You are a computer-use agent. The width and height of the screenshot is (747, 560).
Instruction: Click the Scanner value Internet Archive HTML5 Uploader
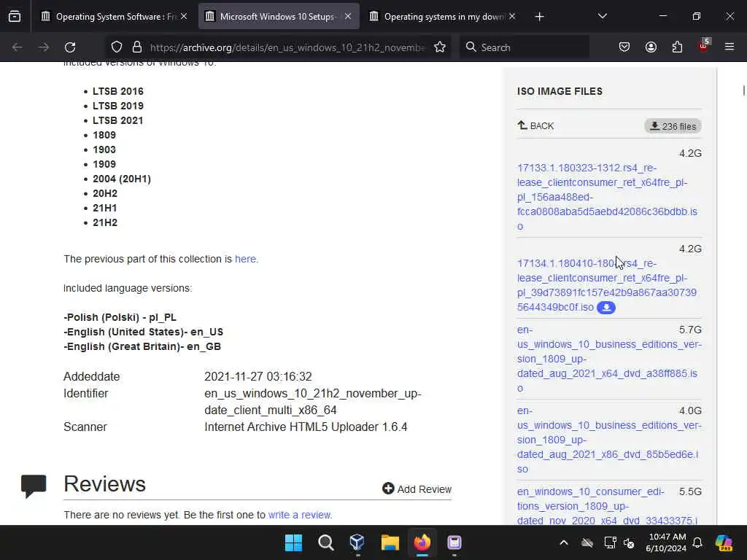[x=306, y=427]
